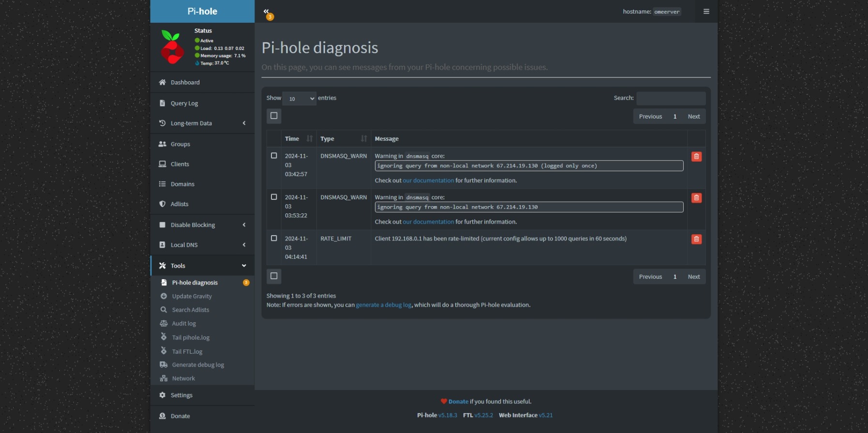Screen dimensions: 868x433
Task: Click the orange diagnosis badge in sidebar
Action: pos(246,283)
